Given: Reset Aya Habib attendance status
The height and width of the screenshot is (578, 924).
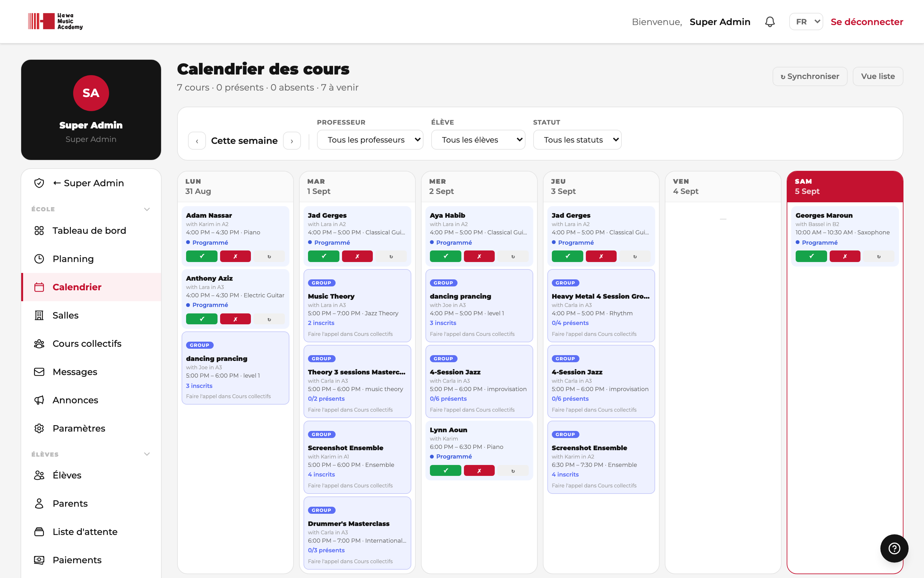Looking at the screenshot, I should [x=513, y=256].
